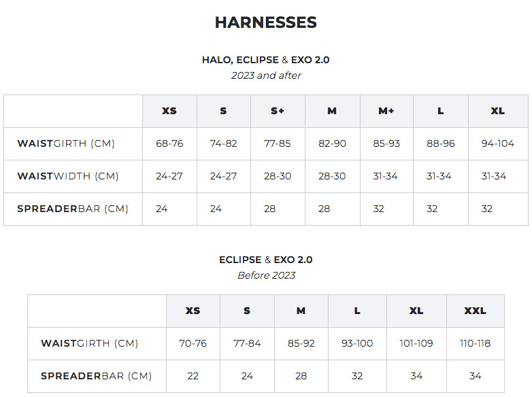Select the M+ size column header
The image size is (532, 397).
tap(386, 111)
